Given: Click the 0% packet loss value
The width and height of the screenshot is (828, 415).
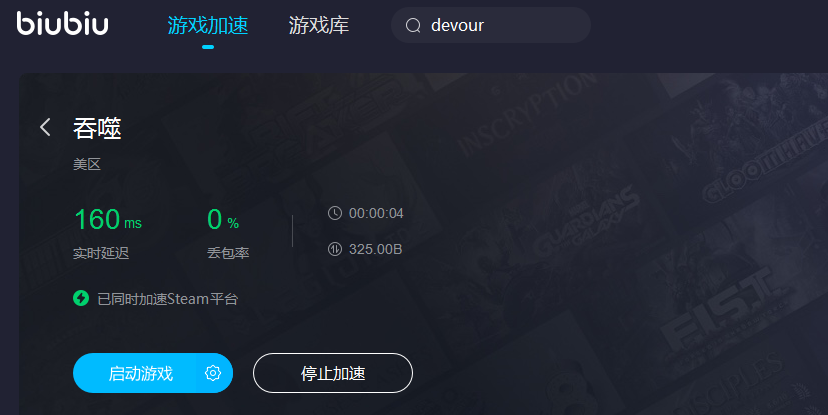Looking at the screenshot, I should (x=223, y=219).
